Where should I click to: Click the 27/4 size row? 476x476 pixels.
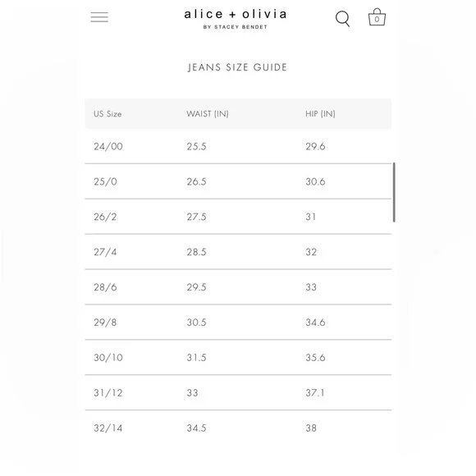pos(238,252)
